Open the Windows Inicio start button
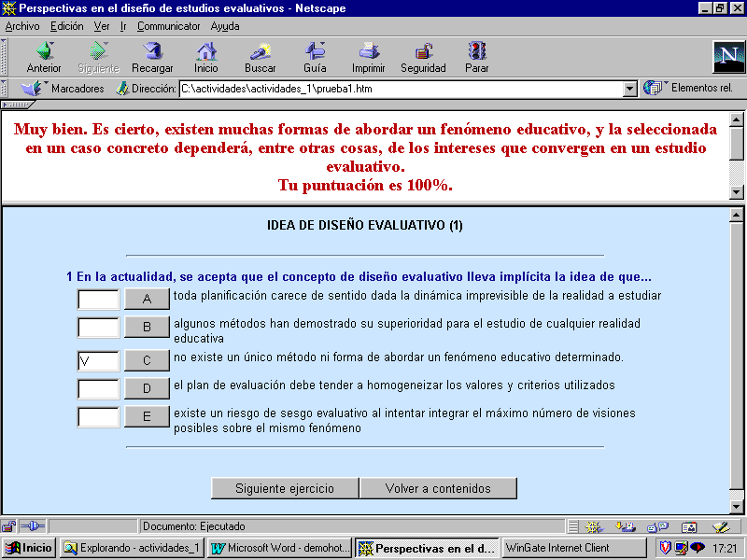The height and width of the screenshot is (560, 747). coord(29,548)
